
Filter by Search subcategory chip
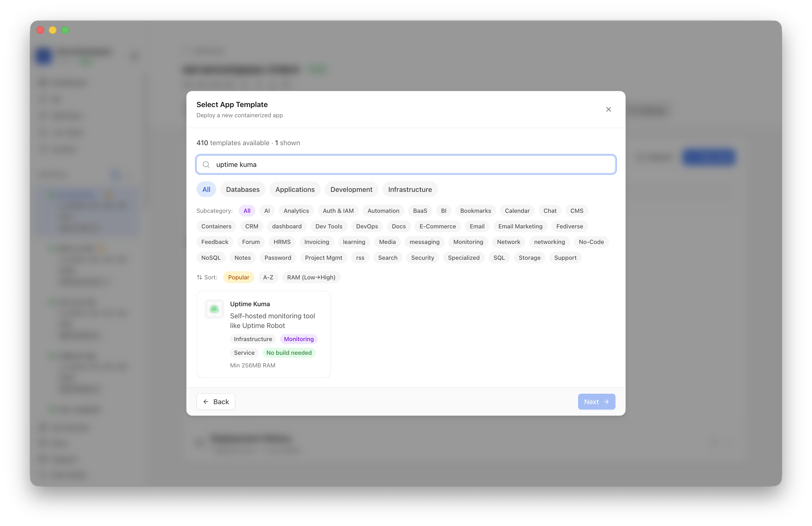click(387, 258)
